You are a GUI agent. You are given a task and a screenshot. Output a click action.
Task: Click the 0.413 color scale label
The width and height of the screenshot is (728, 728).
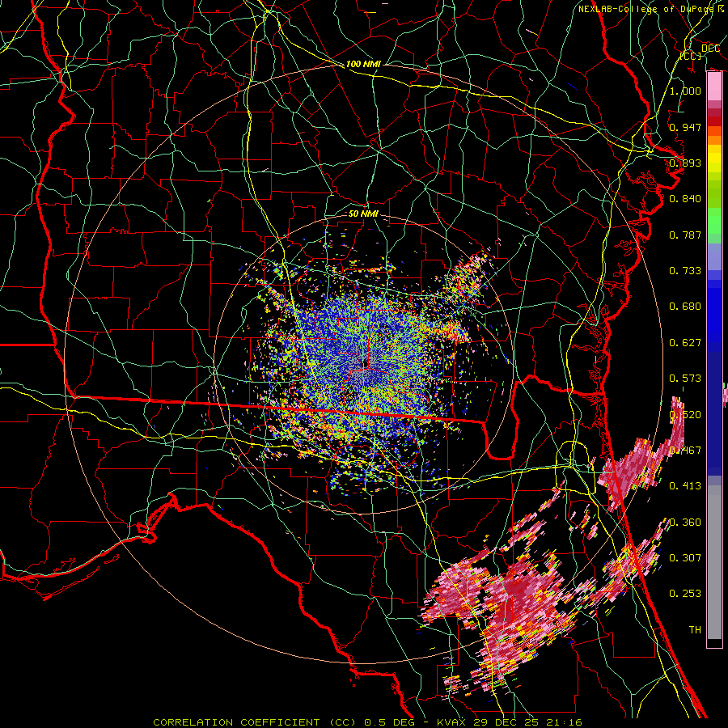point(685,486)
